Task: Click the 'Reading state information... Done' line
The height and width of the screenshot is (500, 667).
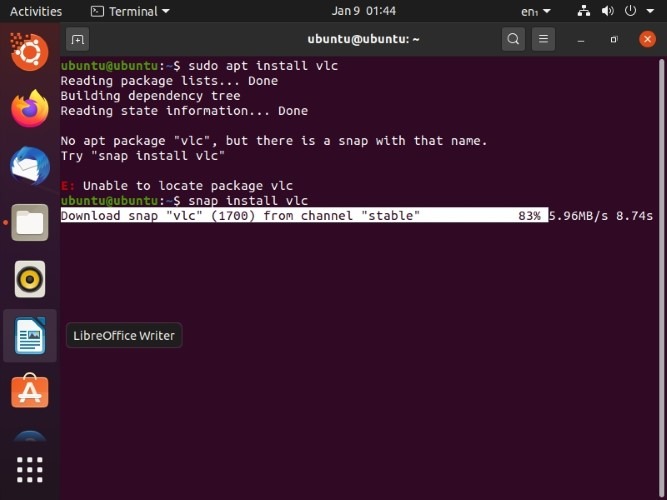Action: tap(184, 111)
